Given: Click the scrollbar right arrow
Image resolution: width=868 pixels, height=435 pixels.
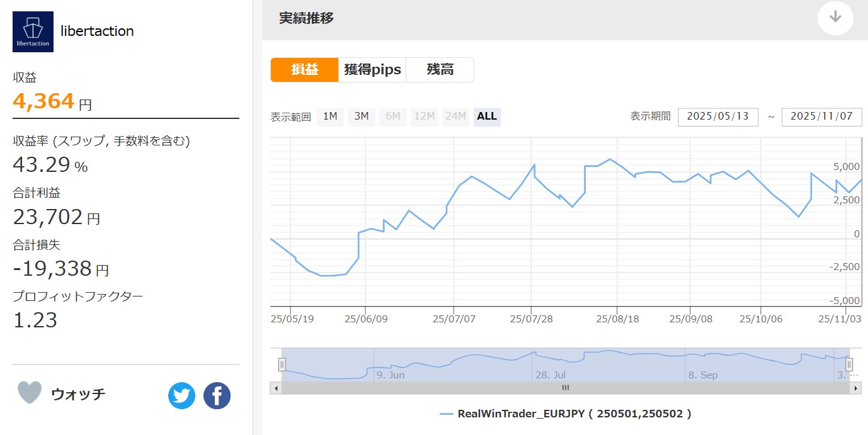Looking at the screenshot, I should [x=855, y=388].
